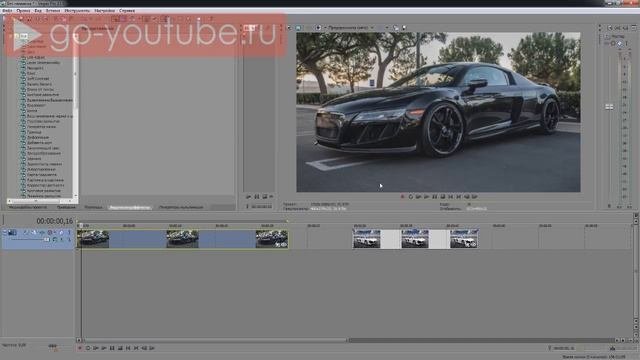Open the preview quality dropdown Предпросмотр (авто)
The width and height of the screenshot is (640, 360).
[x=351, y=28]
